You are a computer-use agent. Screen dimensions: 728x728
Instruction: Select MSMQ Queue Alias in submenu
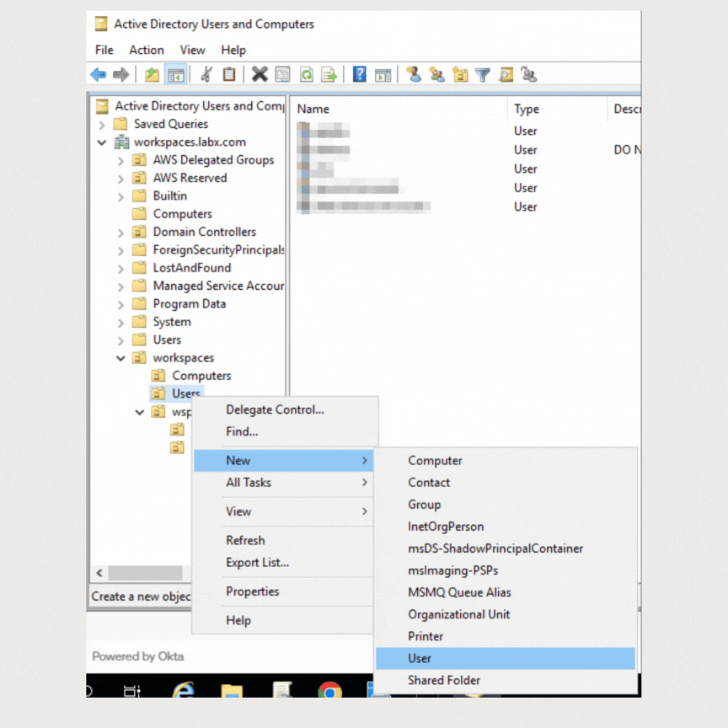[x=506, y=592]
